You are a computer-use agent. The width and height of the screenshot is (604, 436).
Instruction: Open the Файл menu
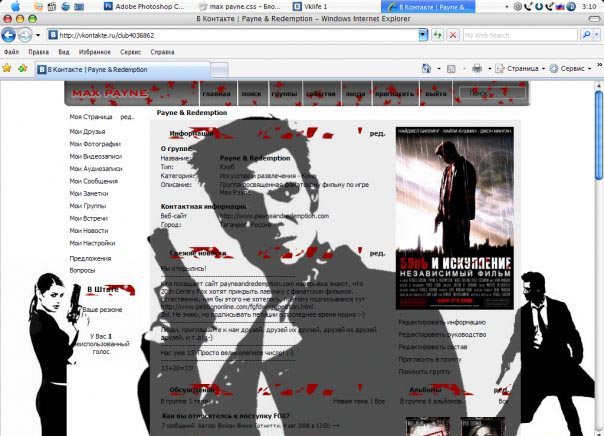(11, 52)
